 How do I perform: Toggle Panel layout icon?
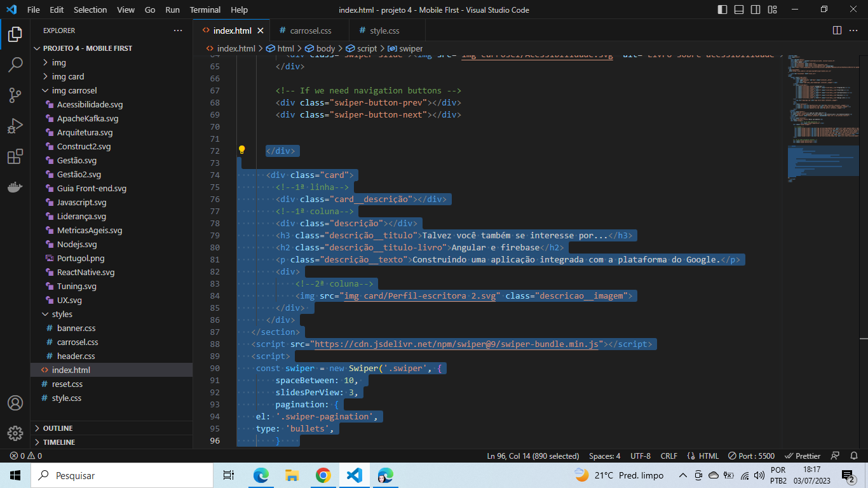click(739, 10)
